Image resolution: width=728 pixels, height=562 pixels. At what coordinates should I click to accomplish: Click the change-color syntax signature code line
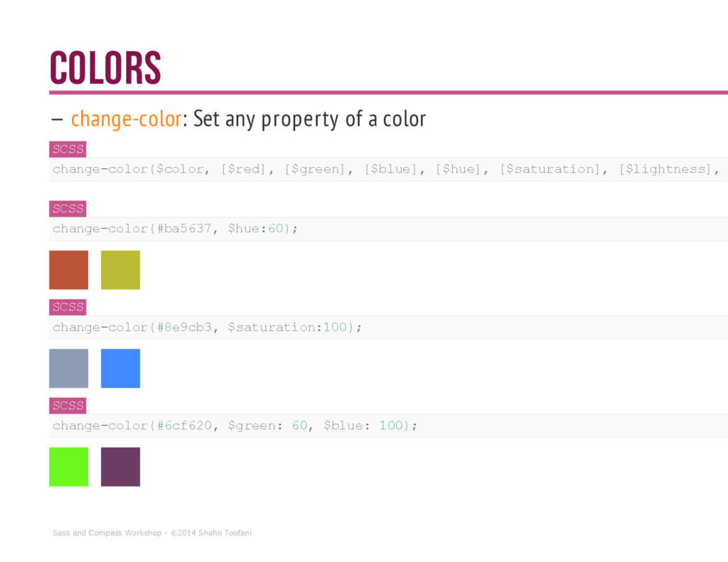coord(389,169)
